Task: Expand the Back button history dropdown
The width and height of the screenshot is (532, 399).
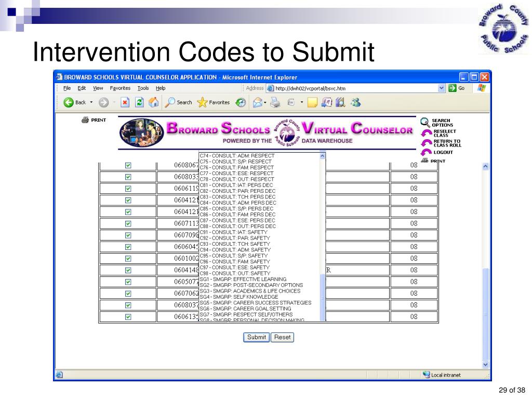Action: (91, 102)
